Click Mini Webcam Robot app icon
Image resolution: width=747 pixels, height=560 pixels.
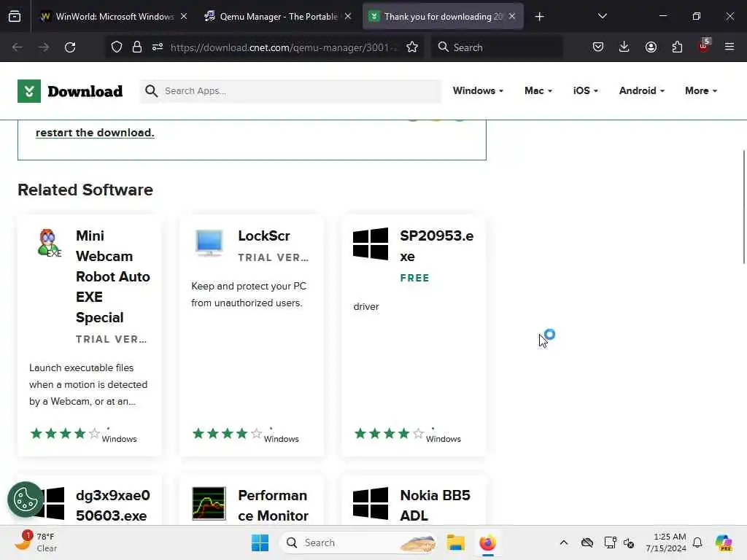click(50, 243)
